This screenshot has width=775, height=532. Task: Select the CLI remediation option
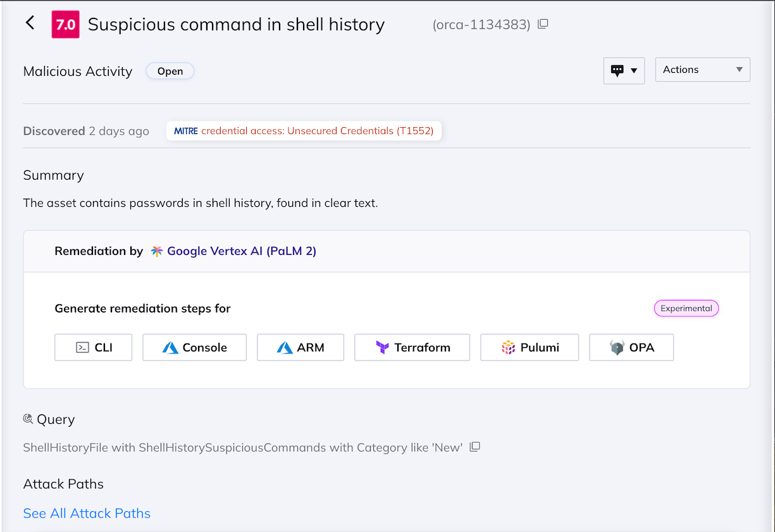pos(93,347)
